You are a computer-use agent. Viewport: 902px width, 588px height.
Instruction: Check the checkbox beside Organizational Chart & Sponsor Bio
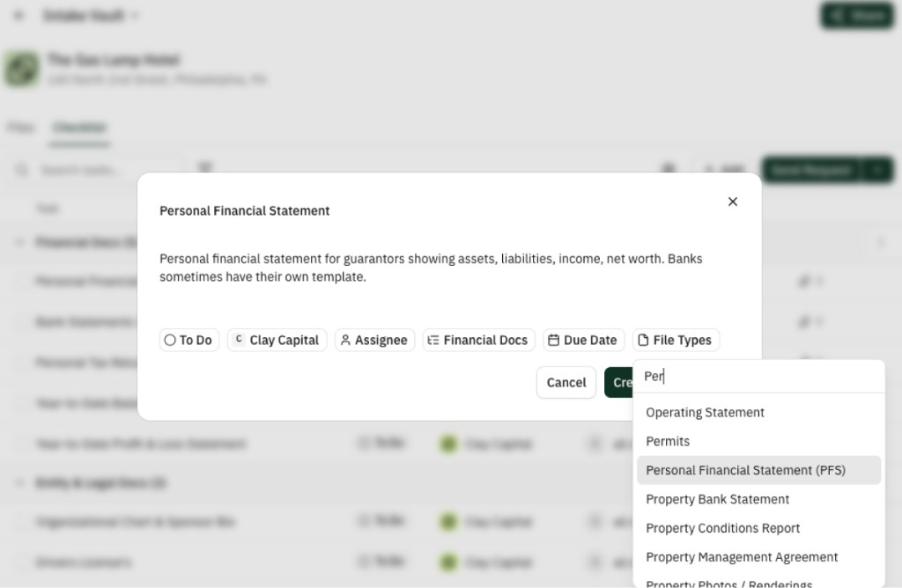click(21, 521)
